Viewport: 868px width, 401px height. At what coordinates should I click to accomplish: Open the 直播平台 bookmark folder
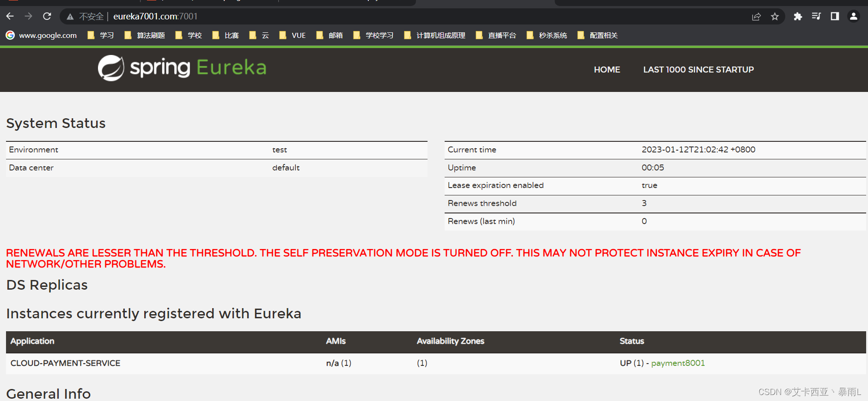pyautogui.click(x=496, y=35)
